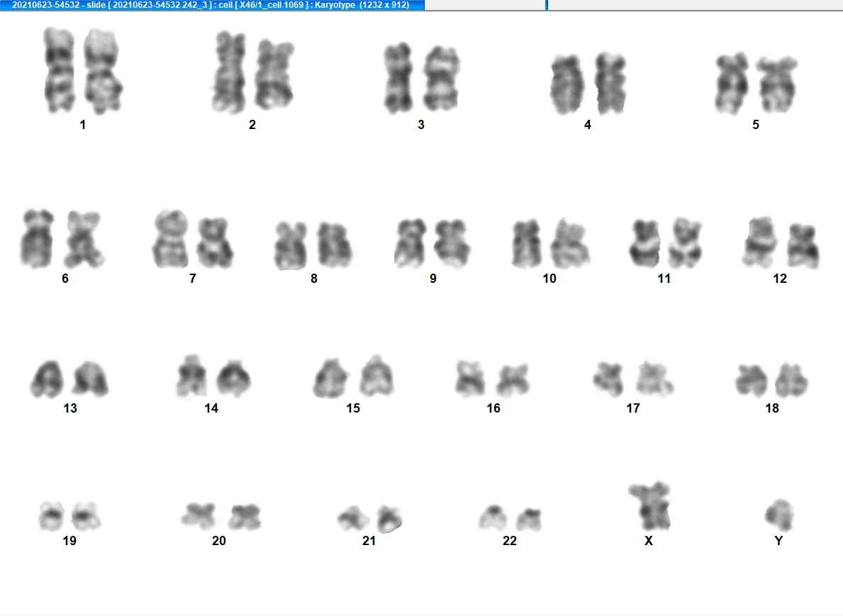
Task: Click the "22" chromosome label
Action: pos(510,541)
